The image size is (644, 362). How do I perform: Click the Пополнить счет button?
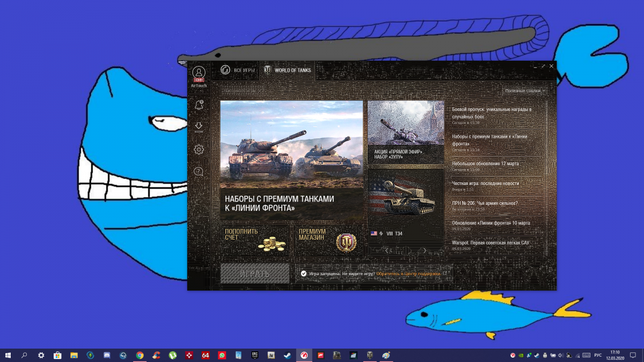[255, 240]
